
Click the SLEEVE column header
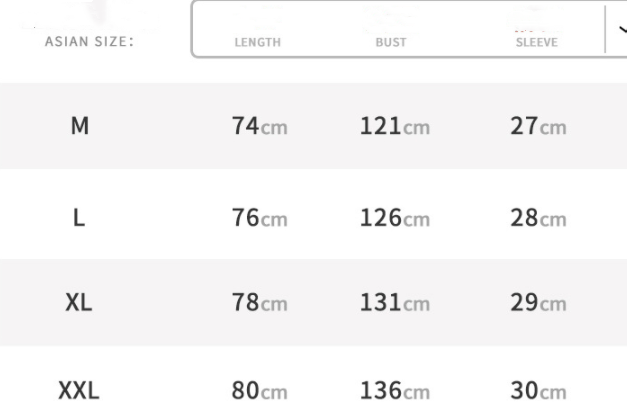pyautogui.click(x=536, y=43)
